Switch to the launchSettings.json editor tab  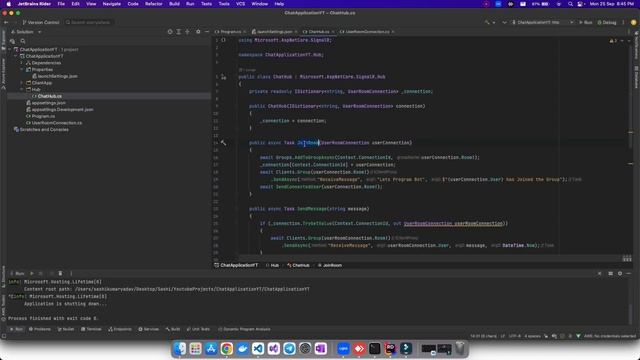click(274, 31)
